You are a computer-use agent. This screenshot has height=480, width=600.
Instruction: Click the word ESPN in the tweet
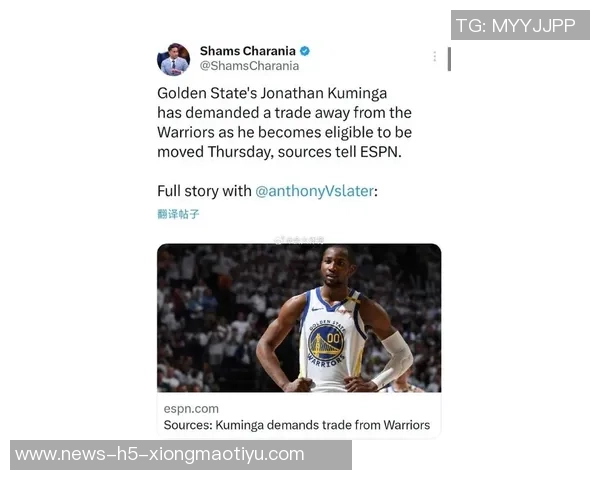pos(380,152)
